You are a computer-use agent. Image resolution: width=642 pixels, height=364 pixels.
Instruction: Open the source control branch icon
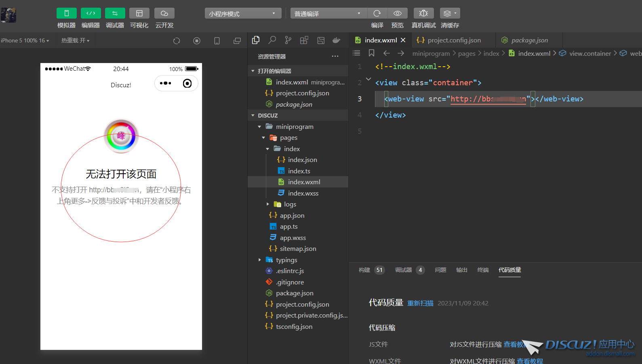288,40
